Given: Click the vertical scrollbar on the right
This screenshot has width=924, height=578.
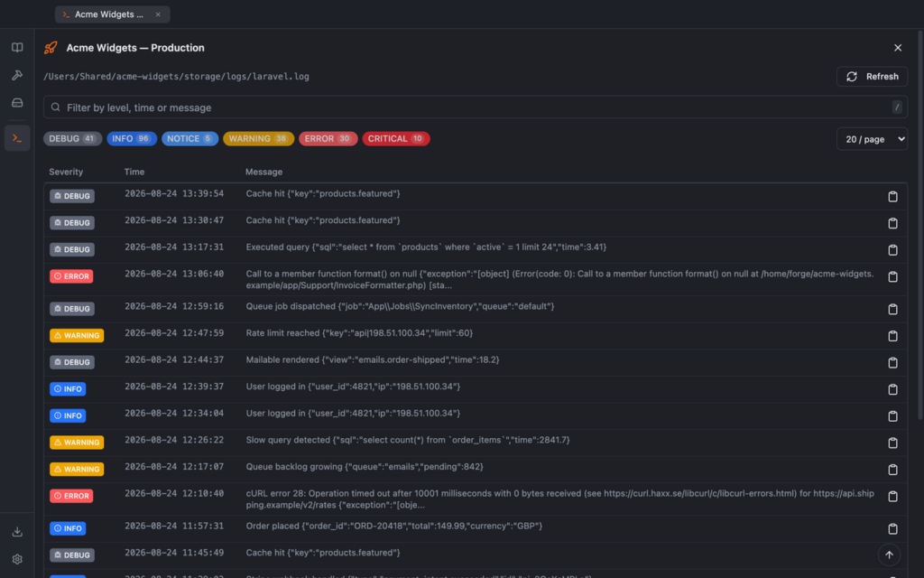Looking at the screenshot, I should [919, 224].
